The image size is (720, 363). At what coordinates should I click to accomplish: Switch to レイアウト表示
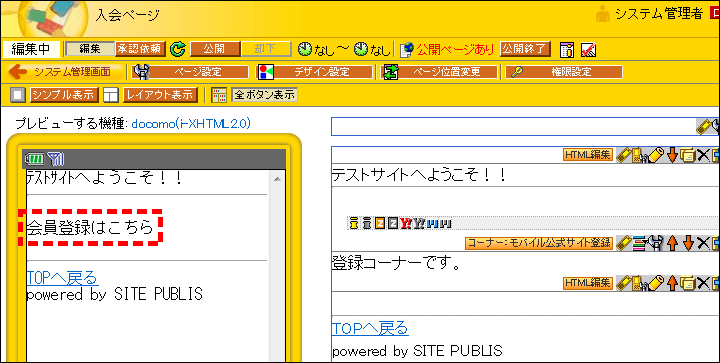tap(160, 95)
